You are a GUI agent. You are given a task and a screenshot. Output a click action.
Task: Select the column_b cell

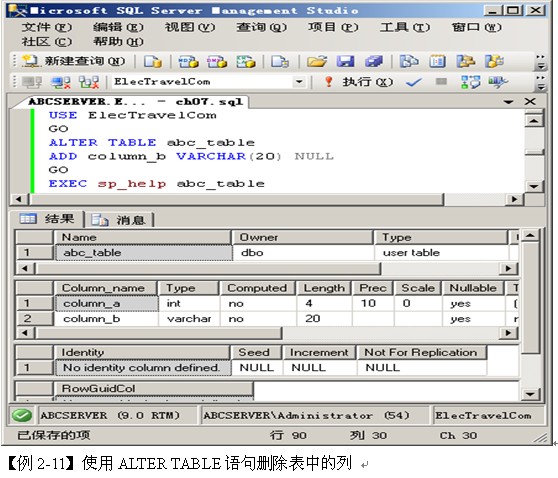point(106,319)
